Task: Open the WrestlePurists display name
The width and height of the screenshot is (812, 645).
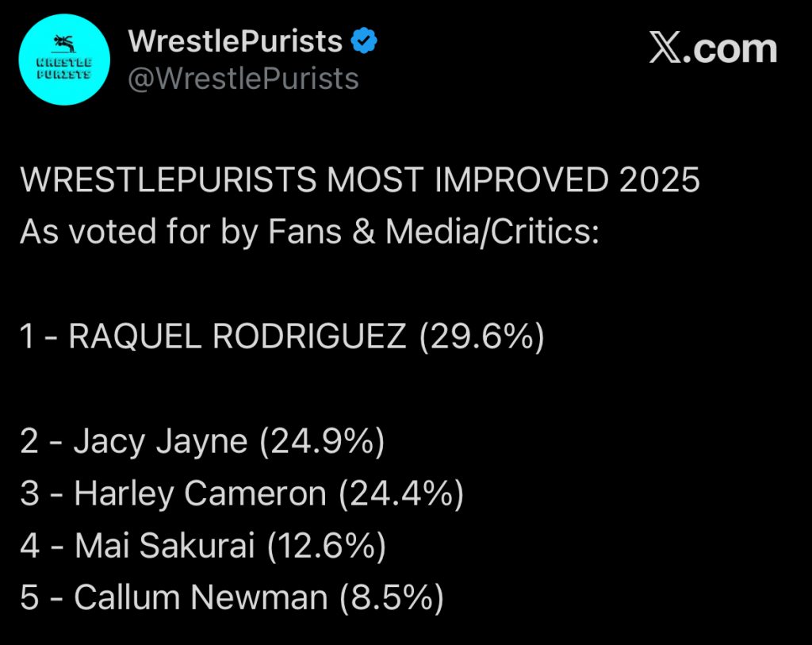Action: [x=236, y=41]
